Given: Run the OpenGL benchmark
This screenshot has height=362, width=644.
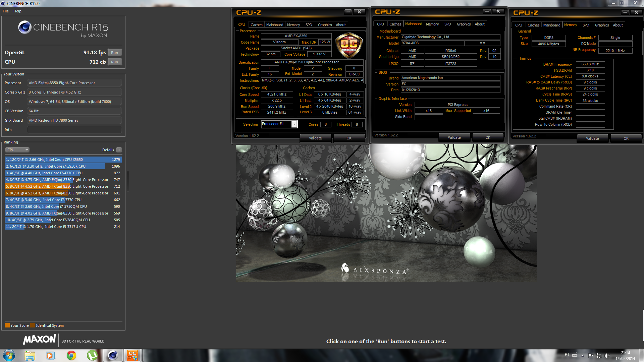Looking at the screenshot, I should click(x=114, y=53).
